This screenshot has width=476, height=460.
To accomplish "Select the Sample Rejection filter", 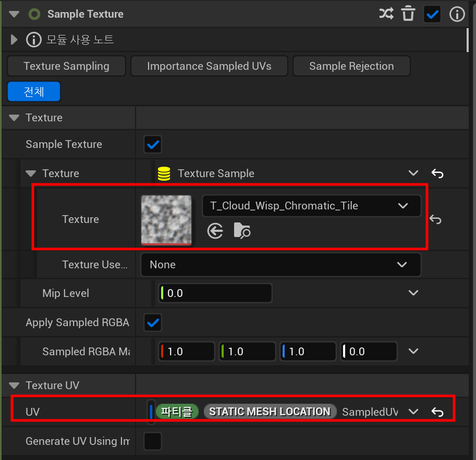I will (x=351, y=66).
